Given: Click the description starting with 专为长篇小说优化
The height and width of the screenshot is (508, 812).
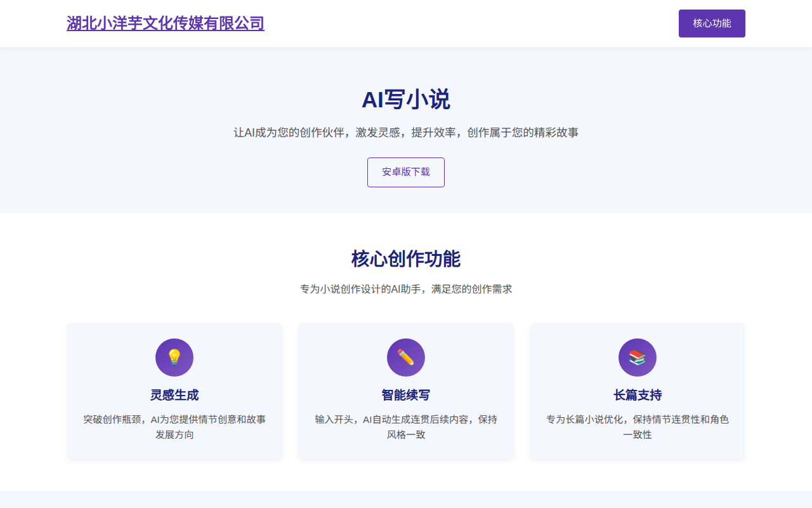Looking at the screenshot, I should [x=638, y=427].
